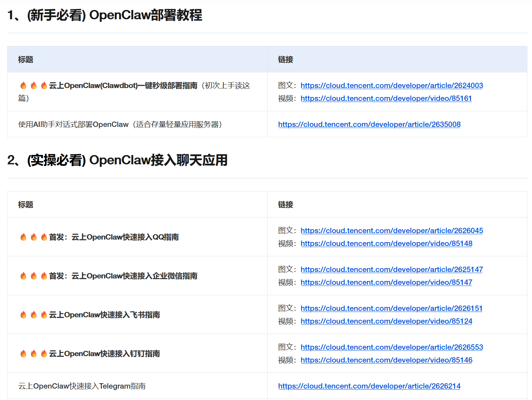This screenshot has width=532, height=400.
Task: Open the Telegram指南 article link 2626214
Action: pyautogui.click(x=369, y=386)
